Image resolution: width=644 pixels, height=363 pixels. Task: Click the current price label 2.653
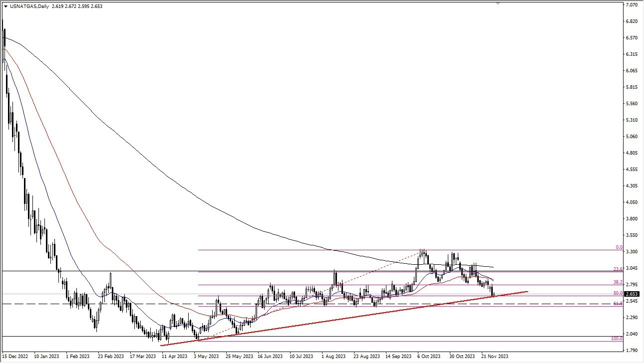click(630, 294)
